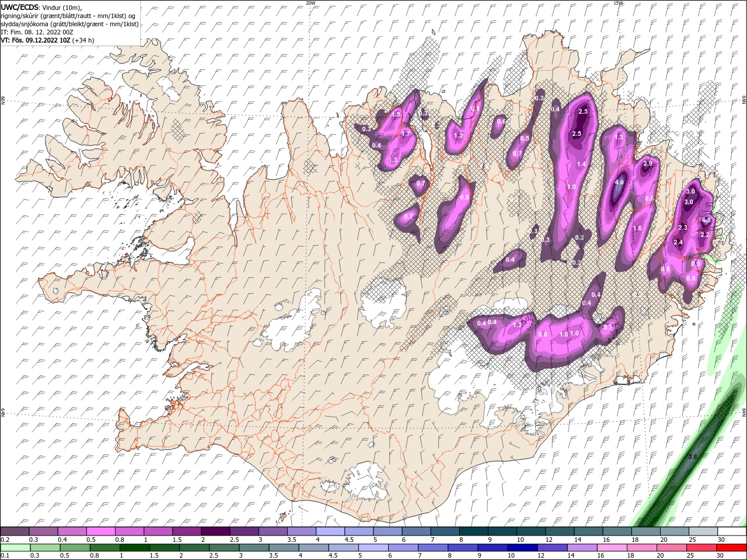Click the 4.5 snowfall value near the east coast
The width and height of the screenshot is (747, 560).
point(706,220)
